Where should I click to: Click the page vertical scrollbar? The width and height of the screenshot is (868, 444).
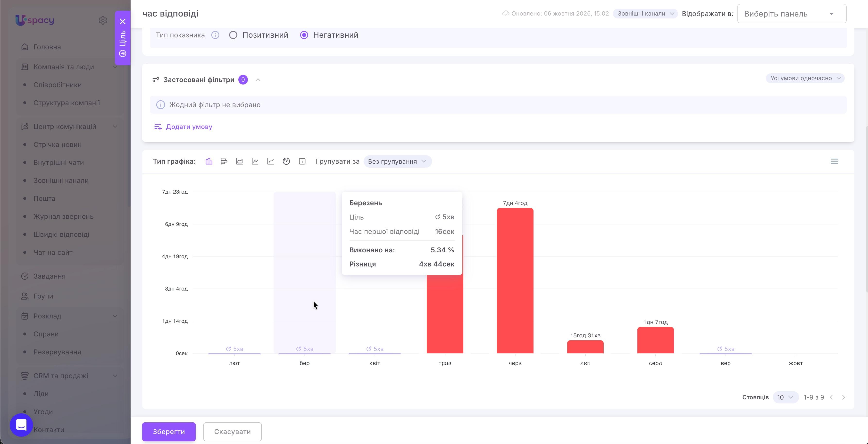pyautogui.click(x=866, y=209)
